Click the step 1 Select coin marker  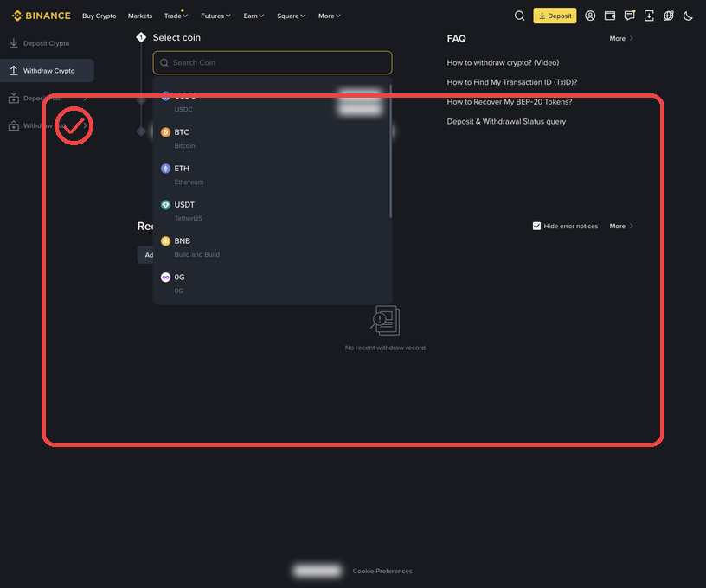tap(141, 37)
